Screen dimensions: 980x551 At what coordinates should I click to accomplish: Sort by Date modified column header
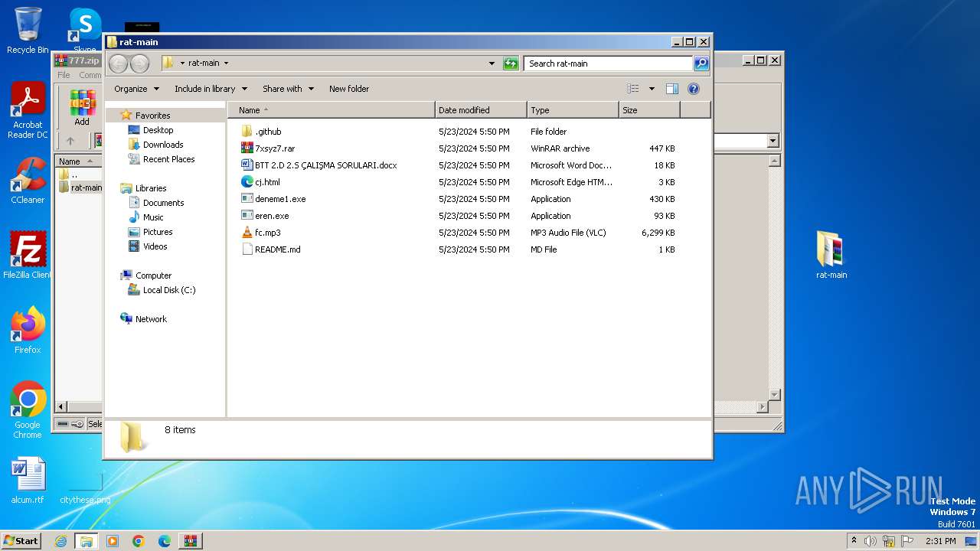481,110
